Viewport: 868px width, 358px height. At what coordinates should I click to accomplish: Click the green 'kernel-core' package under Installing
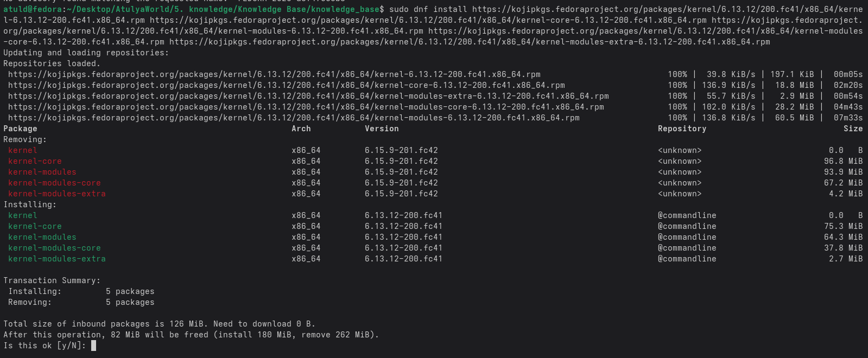point(35,226)
